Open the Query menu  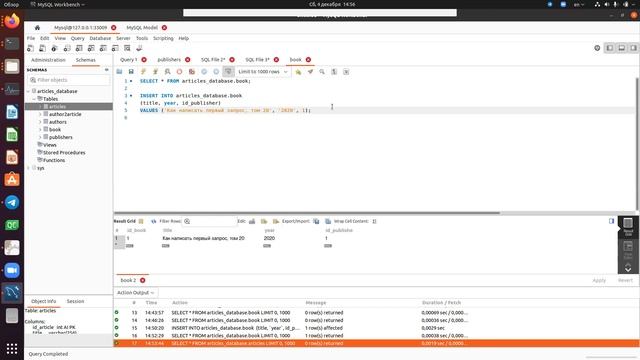point(78,38)
